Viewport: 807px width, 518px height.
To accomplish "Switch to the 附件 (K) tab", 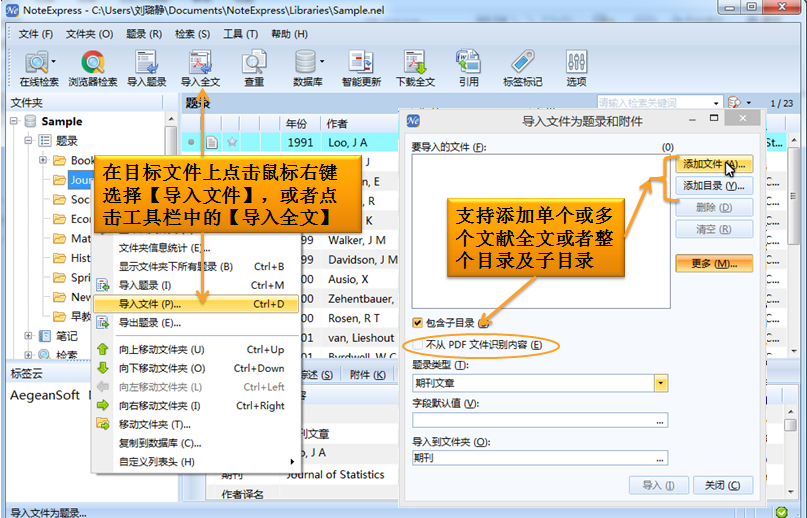I will click(x=367, y=374).
